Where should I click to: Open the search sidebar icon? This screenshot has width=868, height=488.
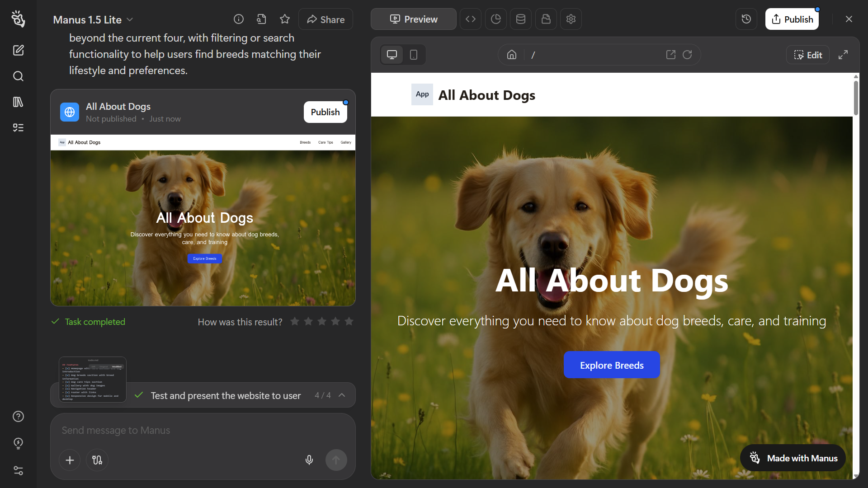click(x=18, y=76)
